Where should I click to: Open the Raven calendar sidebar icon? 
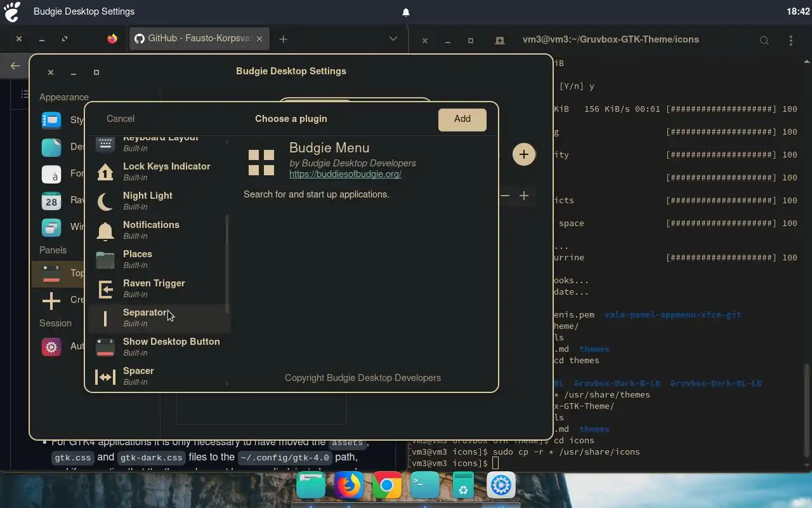pyautogui.click(x=51, y=200)
